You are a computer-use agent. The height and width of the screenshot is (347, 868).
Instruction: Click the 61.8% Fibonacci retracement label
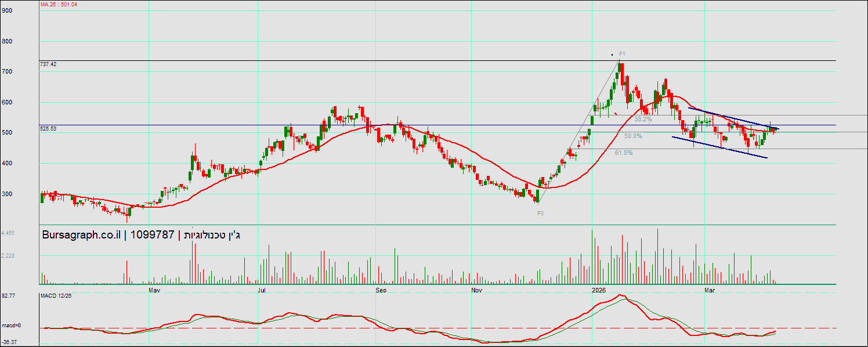click(x=624, y=153)
